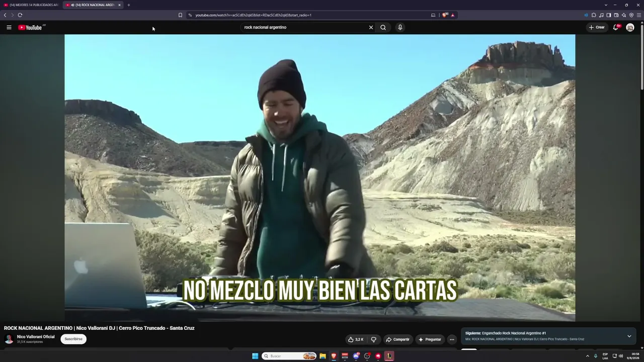
Task: Bookmark this page
Action: (x=180, y=15)
